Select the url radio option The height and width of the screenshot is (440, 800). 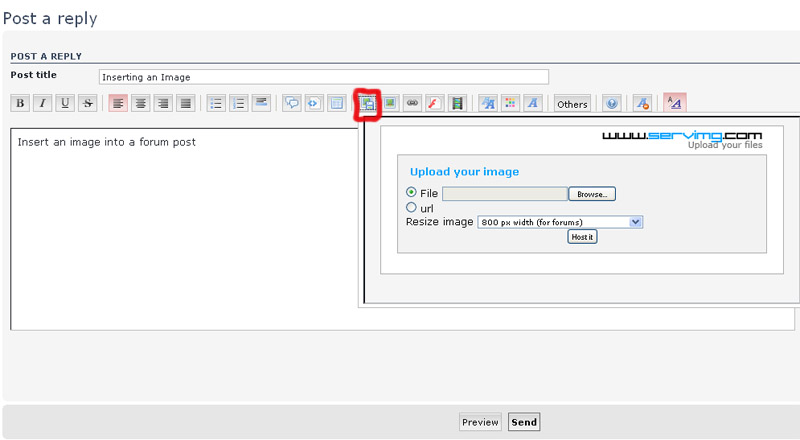[411, 208]
